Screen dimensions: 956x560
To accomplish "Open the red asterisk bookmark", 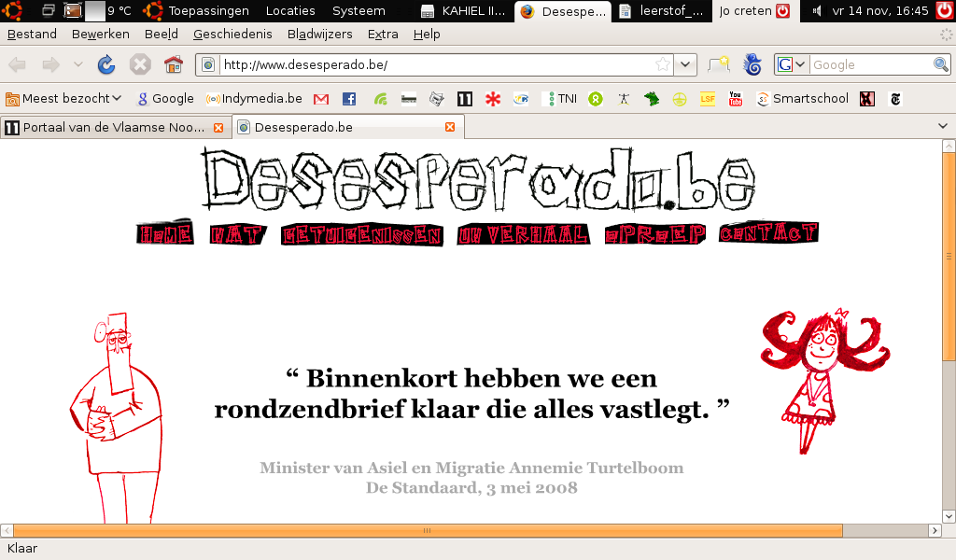I will click(x=493, y=99).
